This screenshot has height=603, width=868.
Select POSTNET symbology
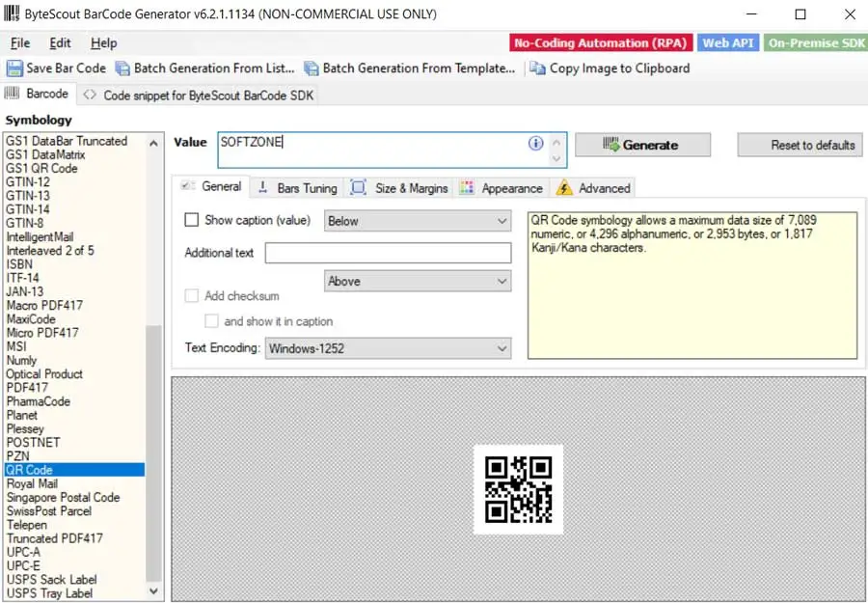click(x=33, y=443)
